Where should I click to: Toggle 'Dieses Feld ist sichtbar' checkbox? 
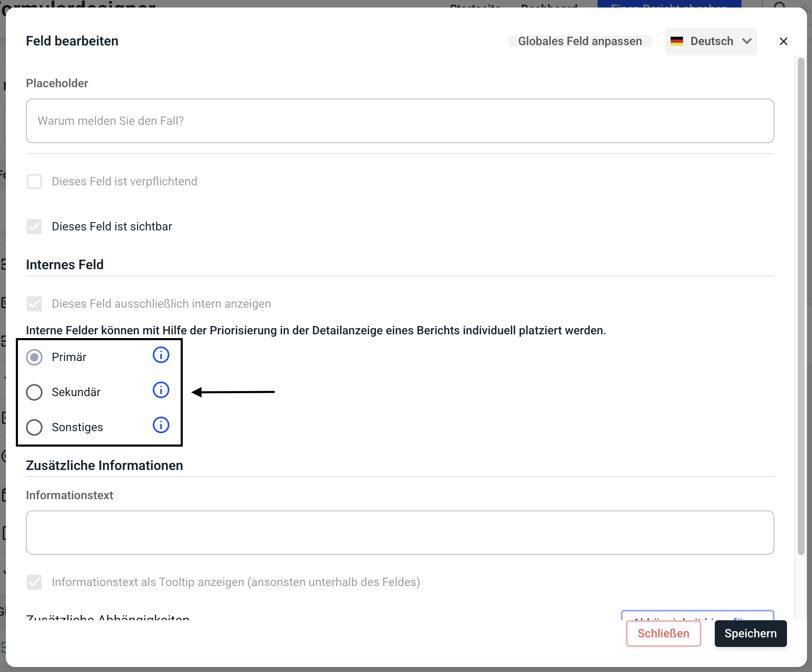pyautogui.click(x=34, y=227)
